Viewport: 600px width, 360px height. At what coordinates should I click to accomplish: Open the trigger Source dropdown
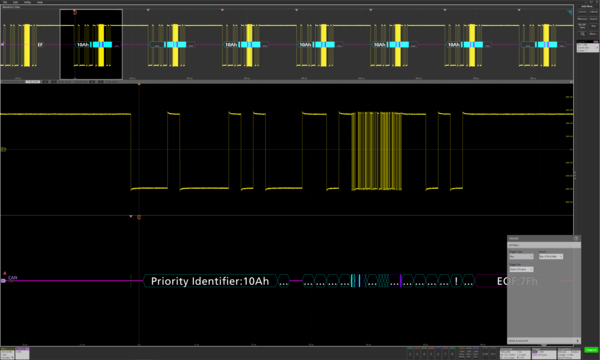(x=551, y=256)
